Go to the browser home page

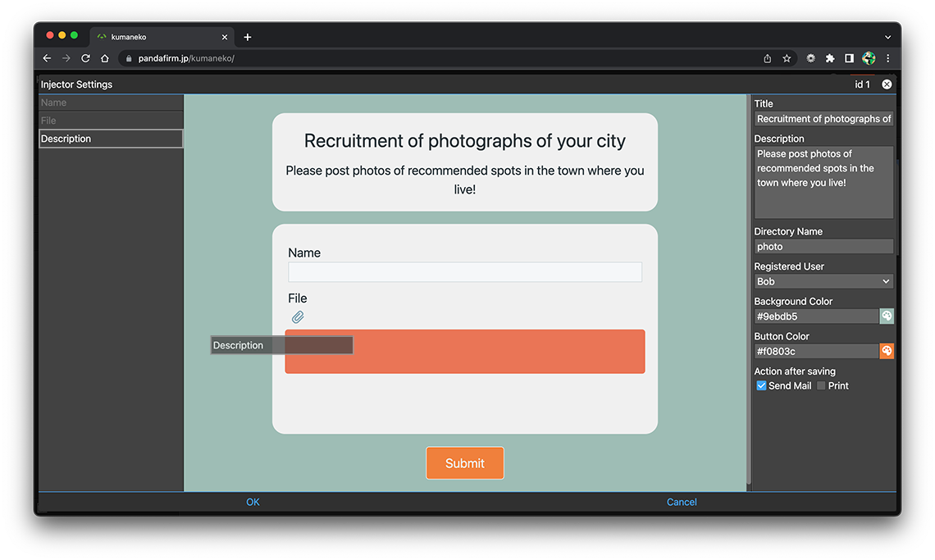pyautogui.click(x=105, y=58)
